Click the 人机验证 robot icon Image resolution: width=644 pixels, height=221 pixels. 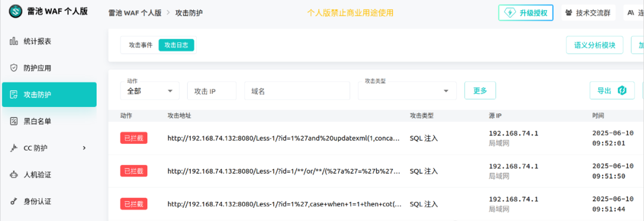pos(14,175)
